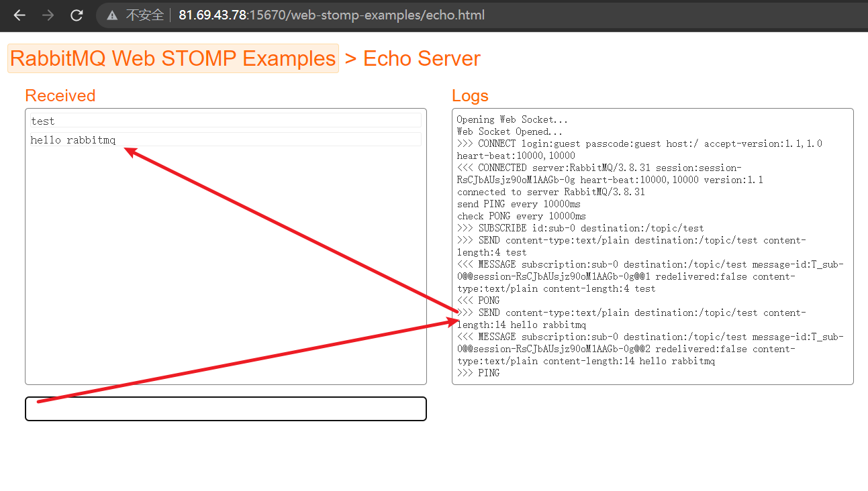Viewport: 868px width, 491px height.
Task: Click the final '>>> PING' log entry
Action: tap(478, 373)
